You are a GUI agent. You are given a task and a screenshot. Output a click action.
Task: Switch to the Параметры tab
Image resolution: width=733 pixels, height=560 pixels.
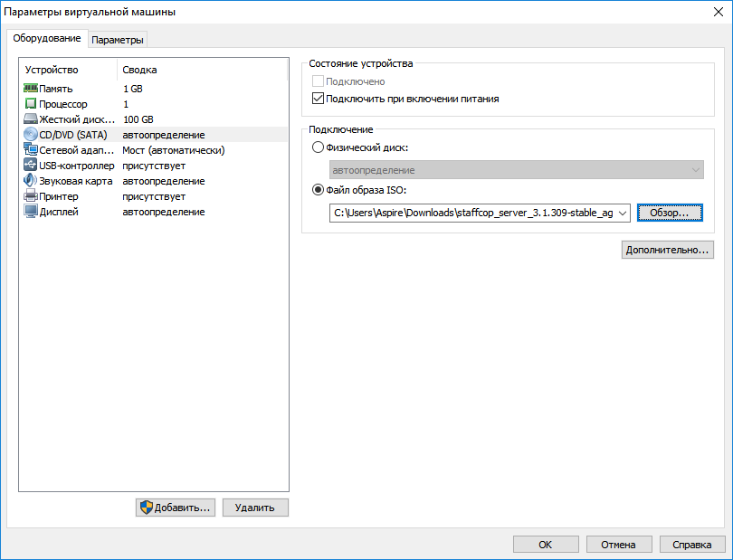(x=118, y=40)
